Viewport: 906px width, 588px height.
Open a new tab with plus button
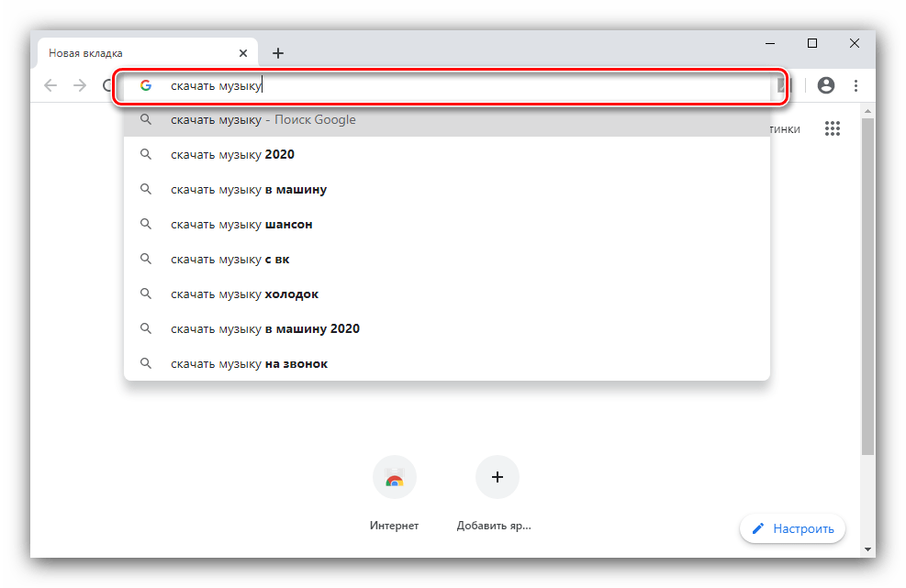point(278,53)
